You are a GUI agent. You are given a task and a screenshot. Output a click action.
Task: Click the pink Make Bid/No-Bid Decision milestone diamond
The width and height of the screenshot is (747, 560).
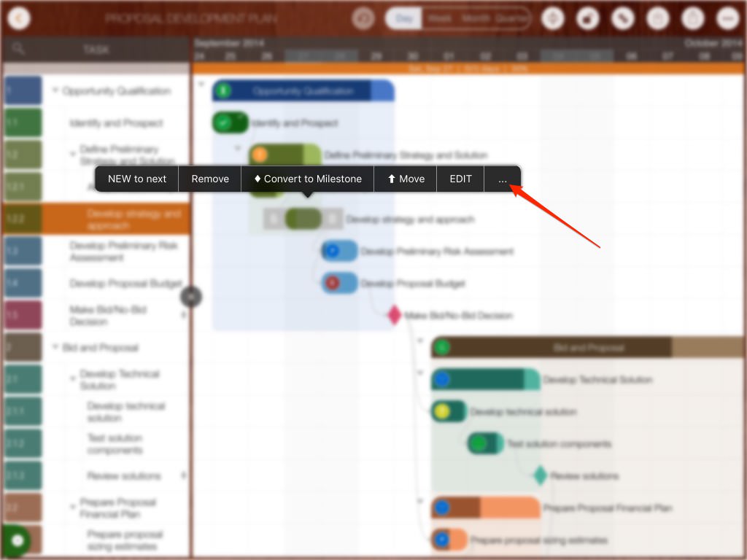pos(395,315)
